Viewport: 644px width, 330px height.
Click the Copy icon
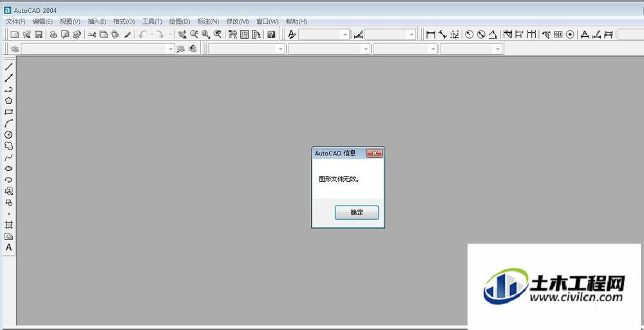(104, 35)
